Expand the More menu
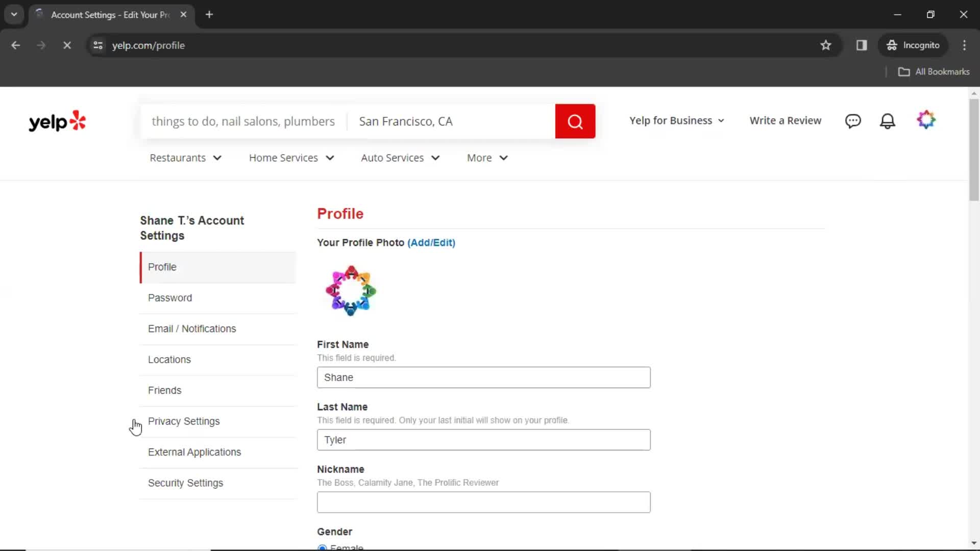Viewport: 980px width, 551px height. click(x=487, y=158)
